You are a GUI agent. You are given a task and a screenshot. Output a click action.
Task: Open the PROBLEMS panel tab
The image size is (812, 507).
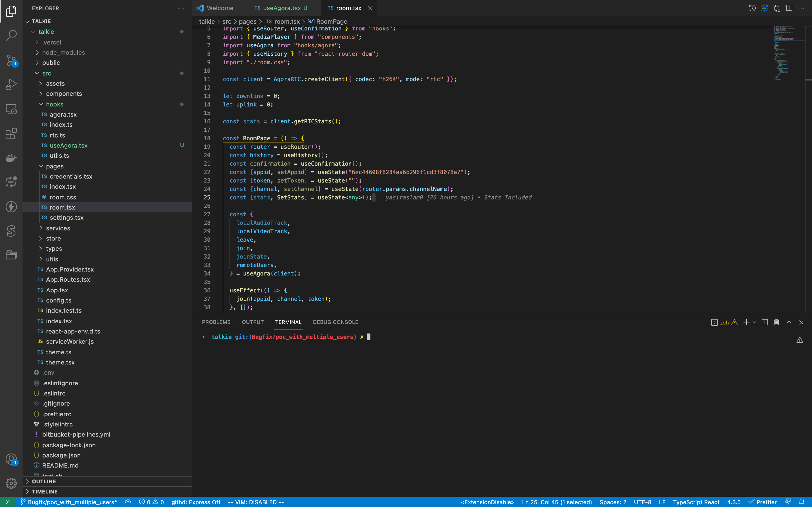point(216,322)
